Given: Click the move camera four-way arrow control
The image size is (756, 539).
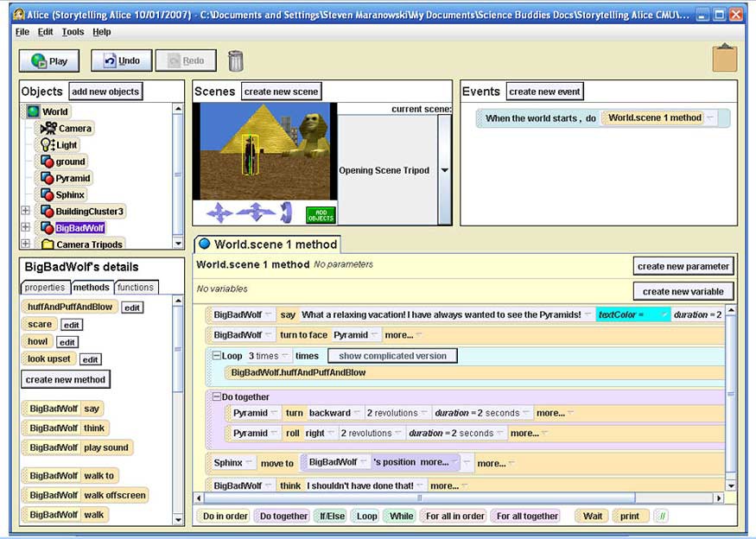Looking at the screenshot, I should (x=219, y=212).
